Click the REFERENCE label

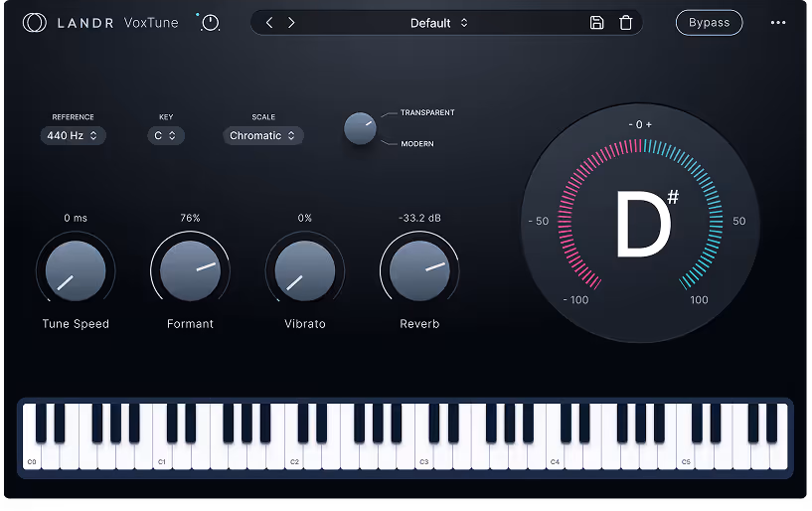[x=73, y=117]
